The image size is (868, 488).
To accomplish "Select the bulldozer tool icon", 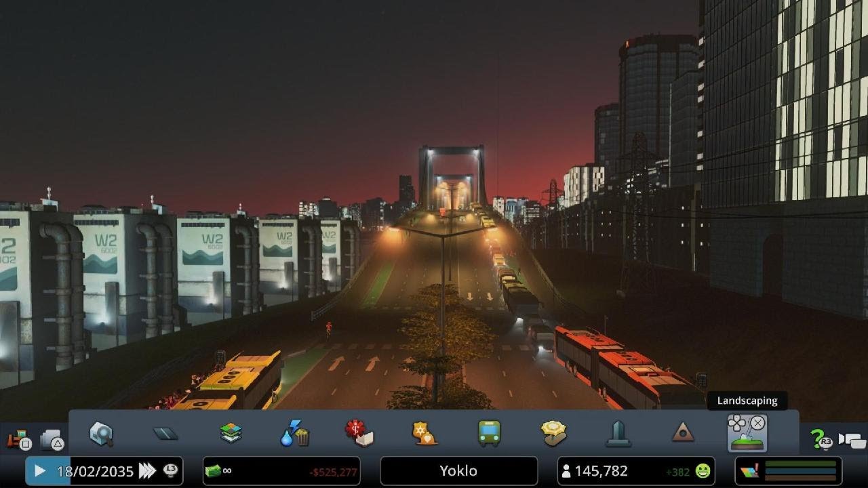I will (19, 441).
